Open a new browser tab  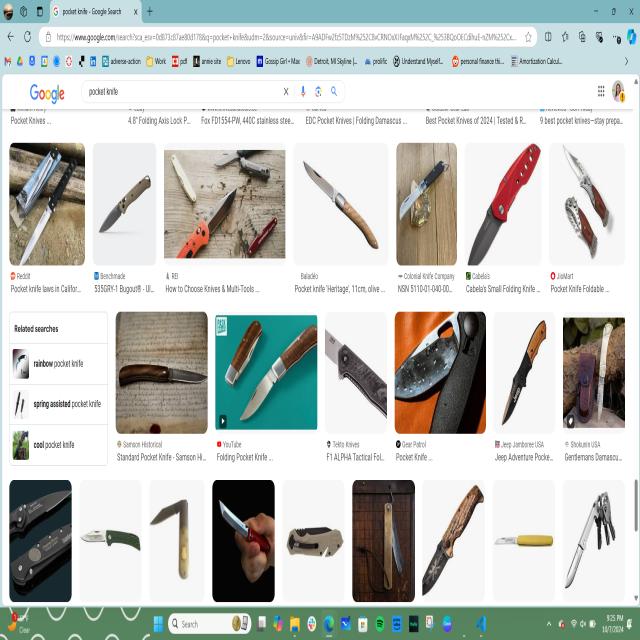[x=149, y=11]
